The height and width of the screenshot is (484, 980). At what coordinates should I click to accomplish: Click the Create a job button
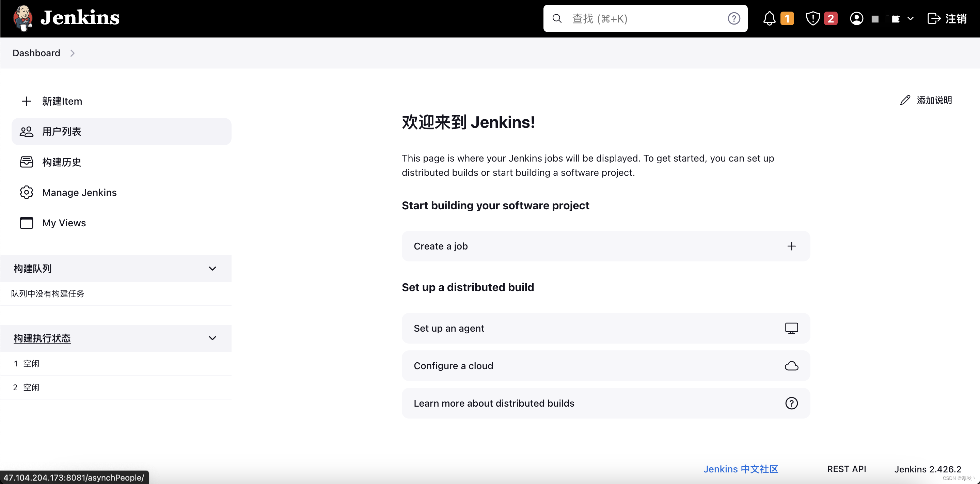click(604, 245)
